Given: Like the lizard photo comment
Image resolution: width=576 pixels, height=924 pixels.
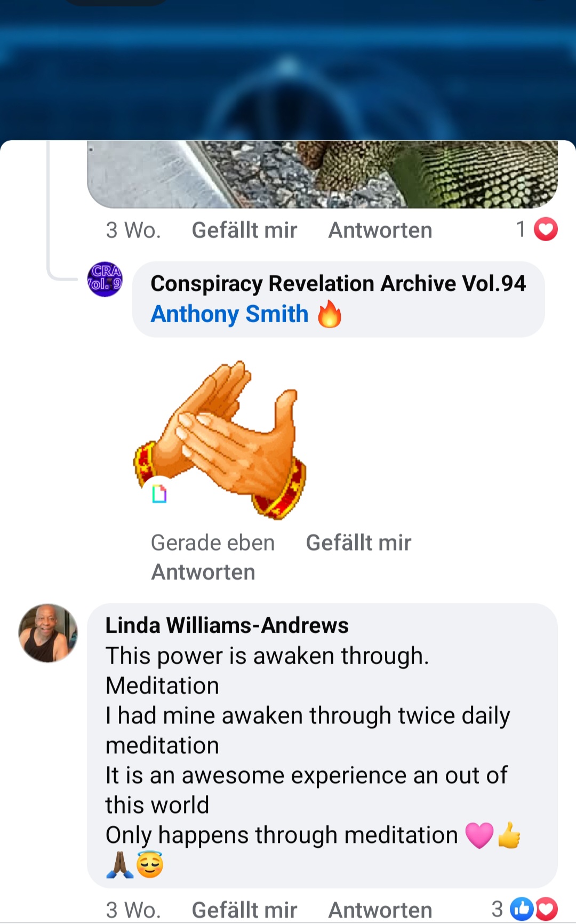Looking at the screenshot, I should [244, 230].
